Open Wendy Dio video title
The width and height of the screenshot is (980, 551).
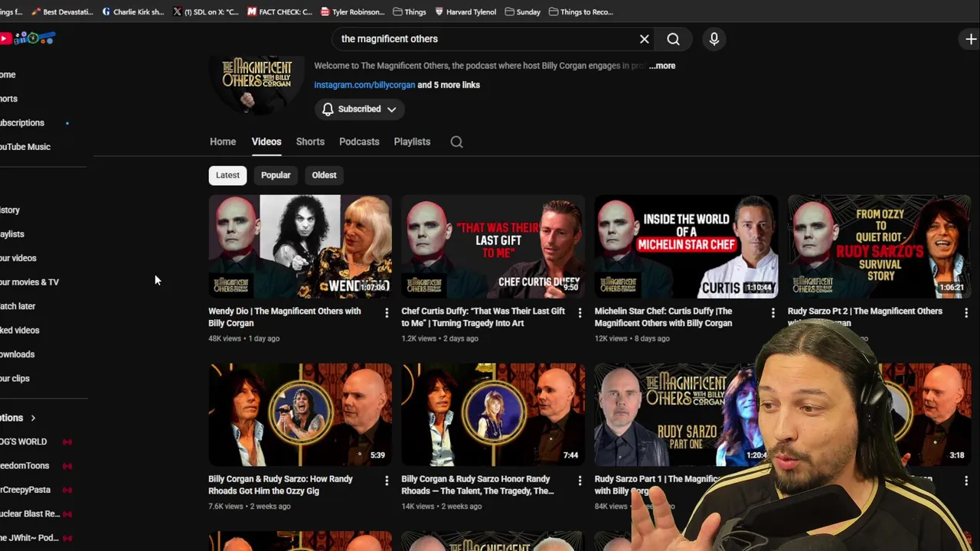285,317
